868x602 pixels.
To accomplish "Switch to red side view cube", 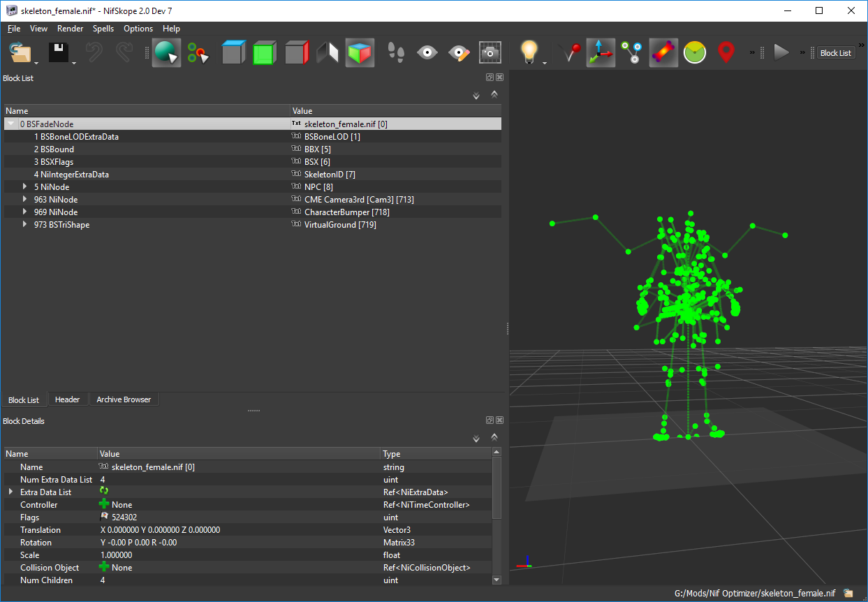I will point(297,53).
